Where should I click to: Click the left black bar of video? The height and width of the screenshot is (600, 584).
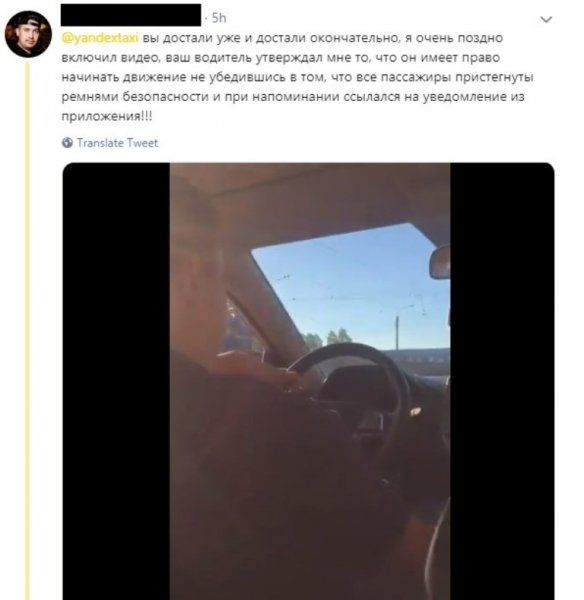point(116,381)
